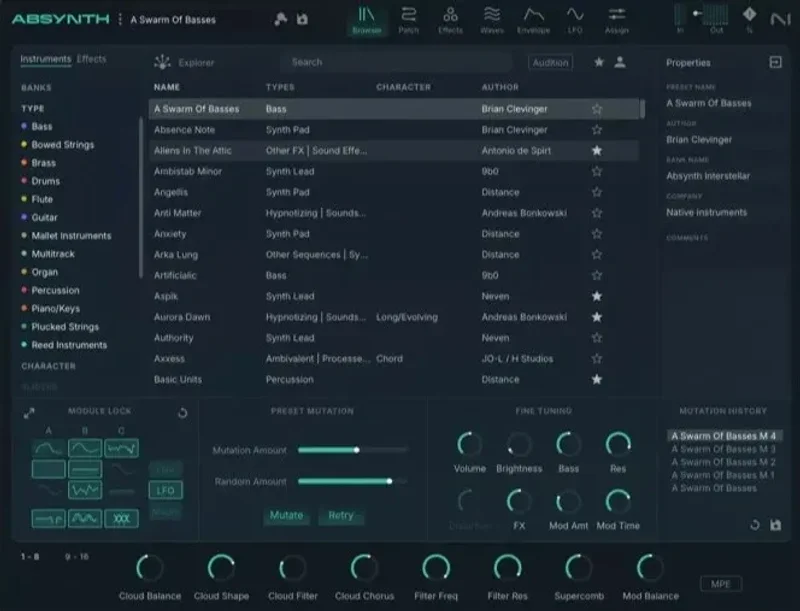Toggle Audition button
Image resolution: width=800 pixels, height=611 pixels.
pos(550,62)
